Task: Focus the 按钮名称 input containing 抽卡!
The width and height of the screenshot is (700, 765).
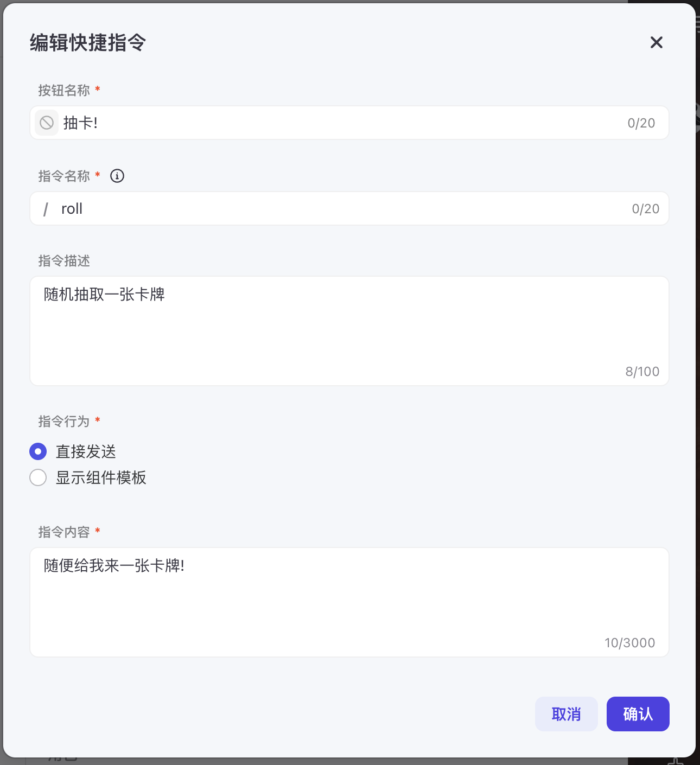Action: click(349, 123)
